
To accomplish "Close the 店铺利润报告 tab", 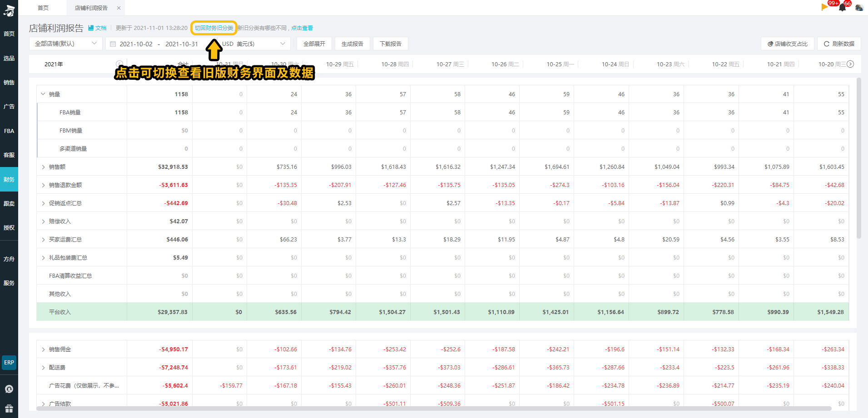I will click(119, 8).
